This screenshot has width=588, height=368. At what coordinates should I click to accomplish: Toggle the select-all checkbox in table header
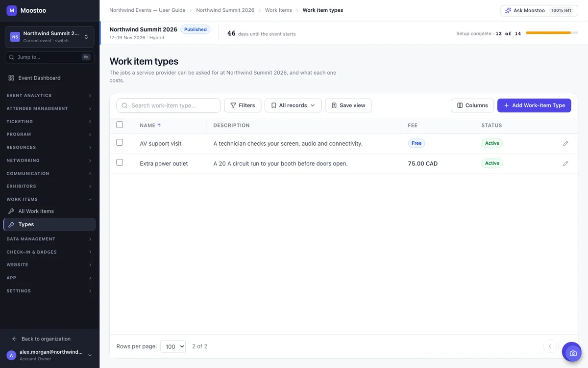coord(120,125)
